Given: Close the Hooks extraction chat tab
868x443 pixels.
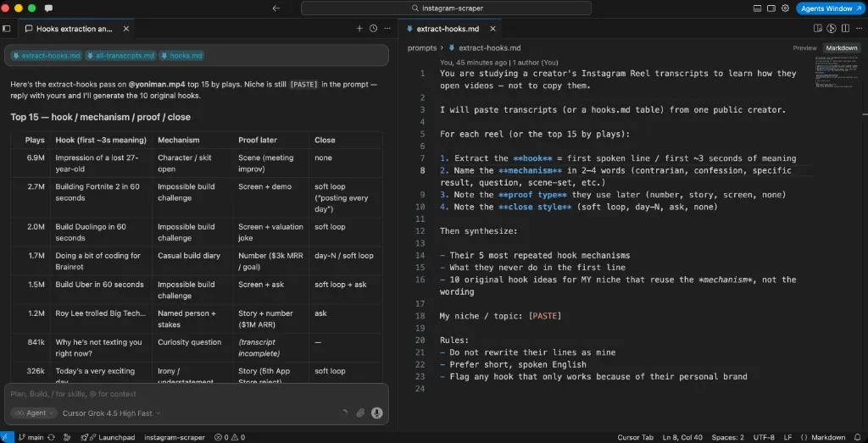Looking at the screenshot, I should 125,29.
